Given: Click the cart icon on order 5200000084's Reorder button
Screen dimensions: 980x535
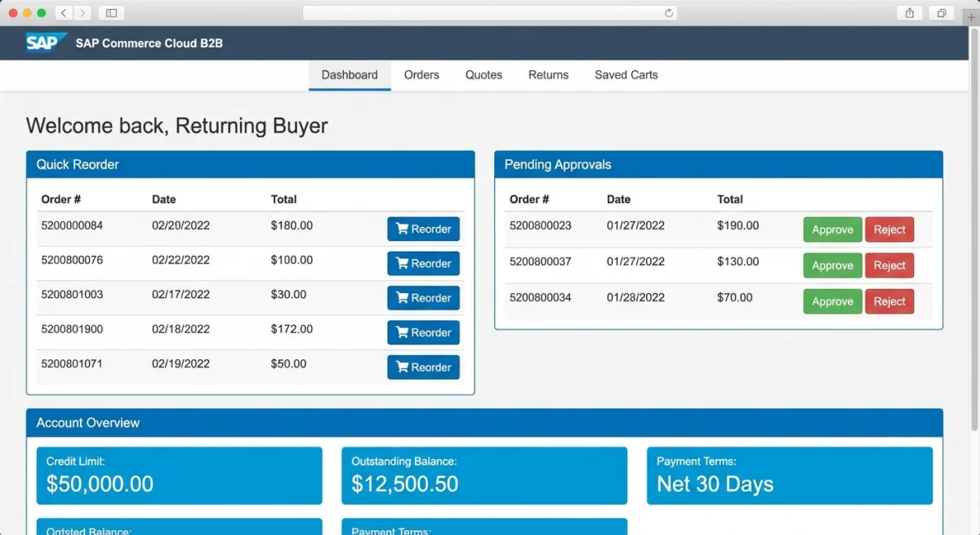Looking at the screenshot, I should (x=403, y=229).
